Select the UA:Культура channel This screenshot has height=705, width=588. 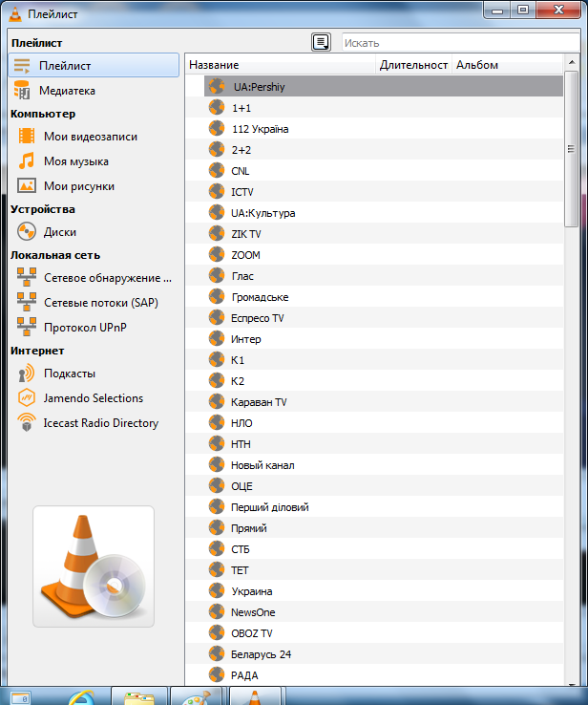(374, 213)
